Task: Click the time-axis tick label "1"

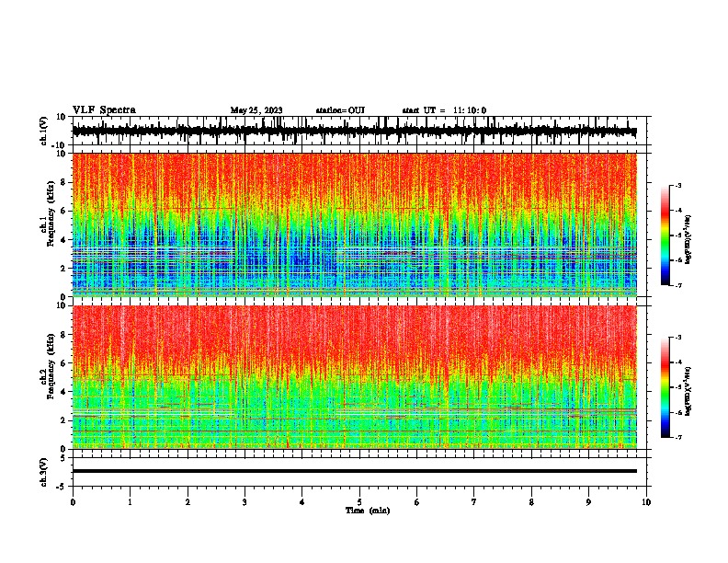Action: 130,502
